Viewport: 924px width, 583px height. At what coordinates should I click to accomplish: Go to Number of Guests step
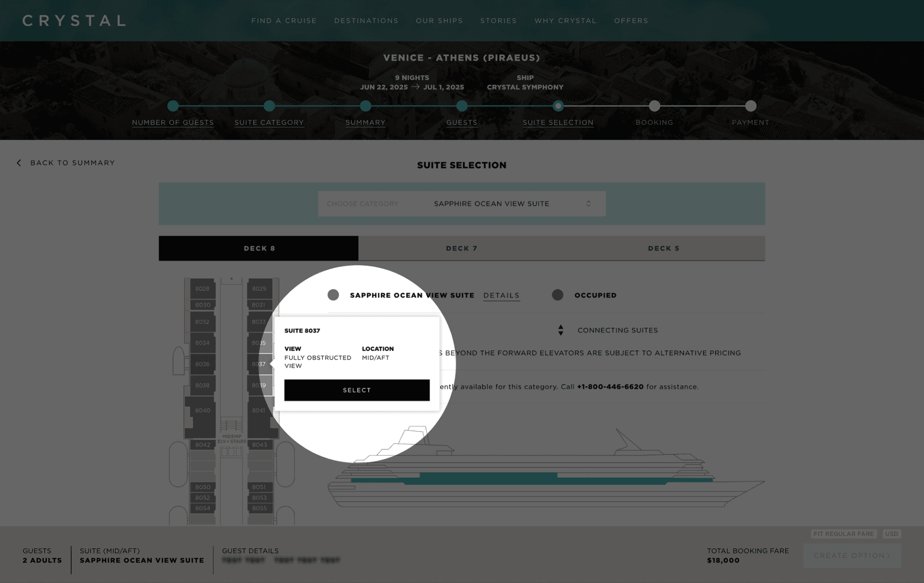tap(173, 122)
